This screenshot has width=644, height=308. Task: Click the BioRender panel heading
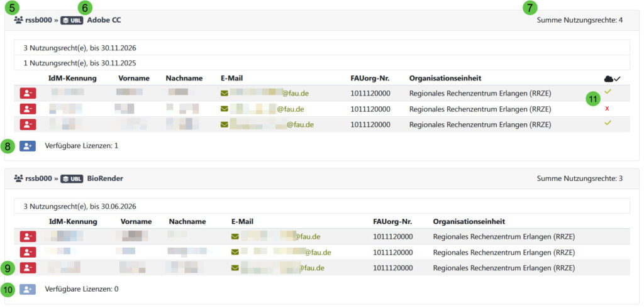105,179
